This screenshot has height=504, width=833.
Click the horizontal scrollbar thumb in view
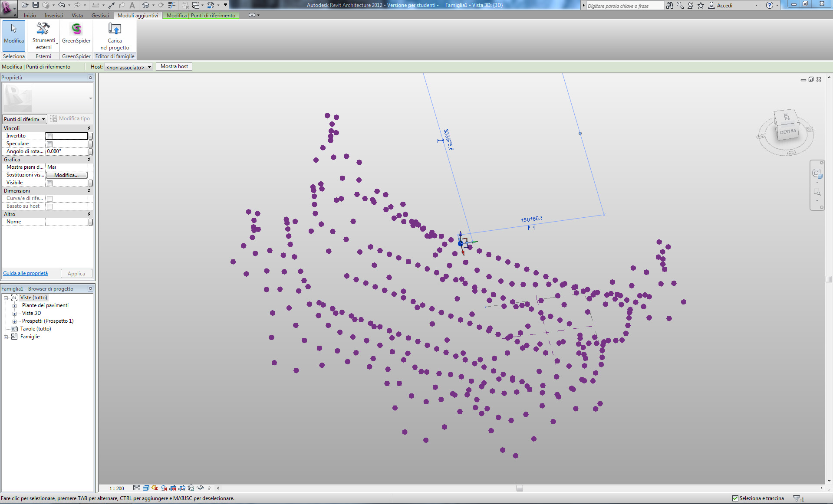point(520,488)
